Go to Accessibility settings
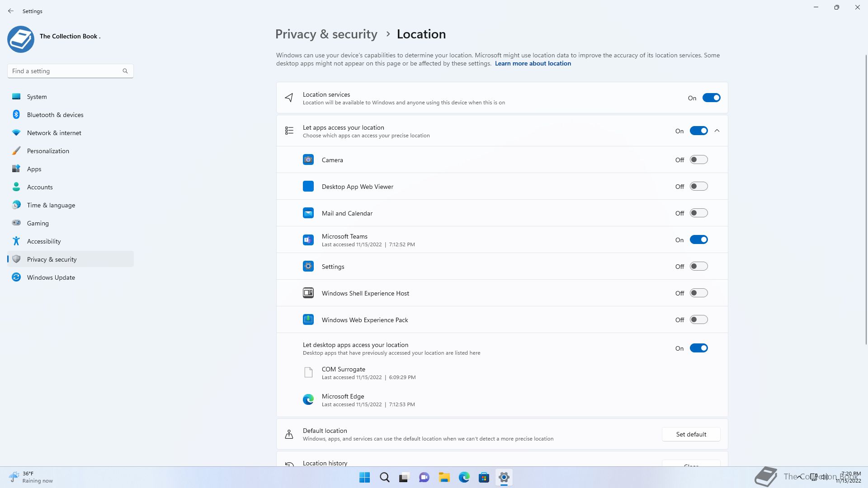 71,241
